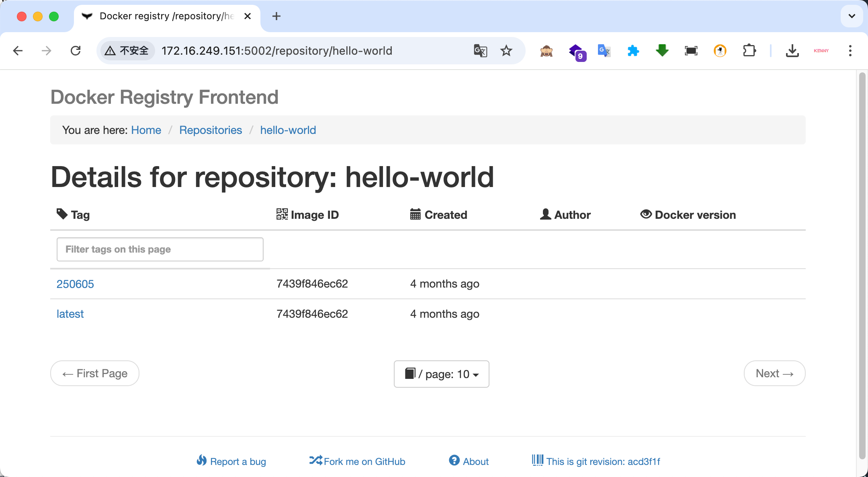
Task: Open the not-secure site info badge
Action: (127, 51)
